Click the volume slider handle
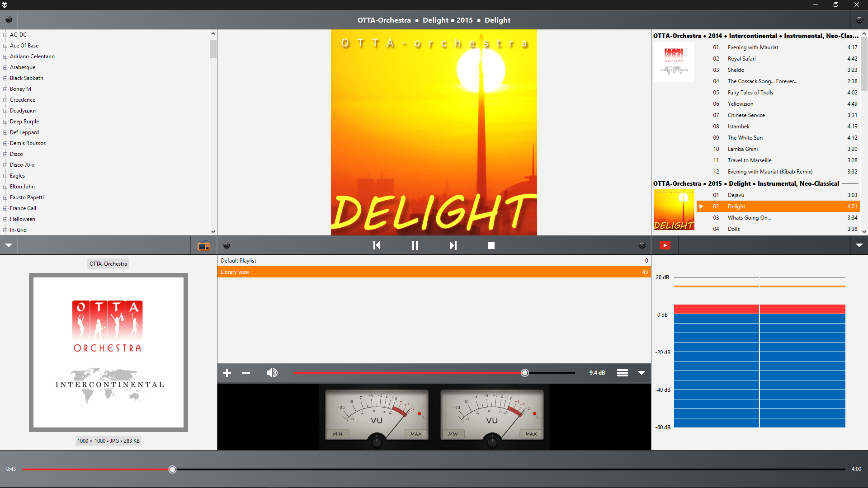 coord(524,373)
